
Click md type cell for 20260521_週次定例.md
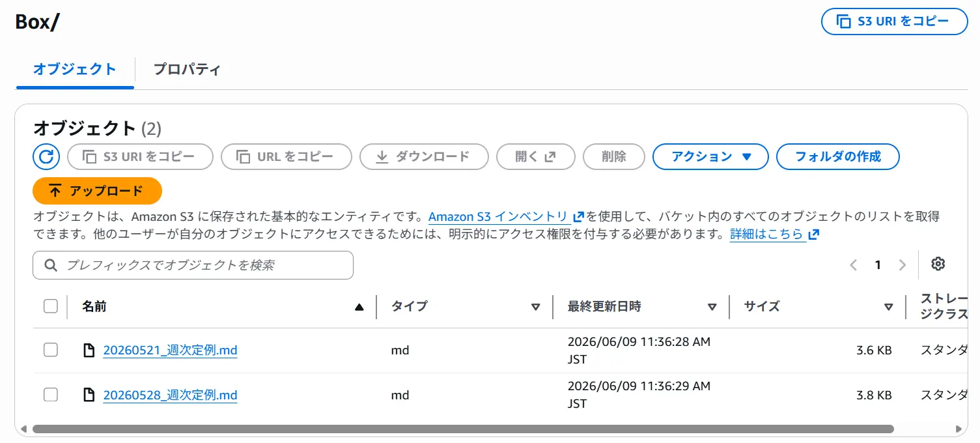click(400, 350)
